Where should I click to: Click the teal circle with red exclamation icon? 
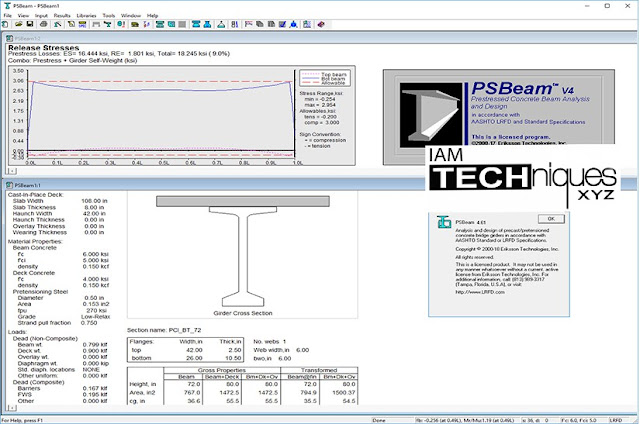(x=121, y=24)
